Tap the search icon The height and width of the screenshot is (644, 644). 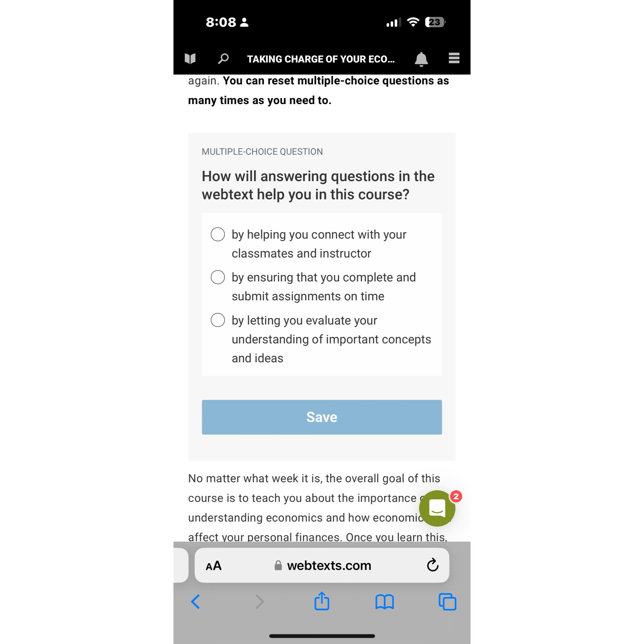(x=223, y=58)
